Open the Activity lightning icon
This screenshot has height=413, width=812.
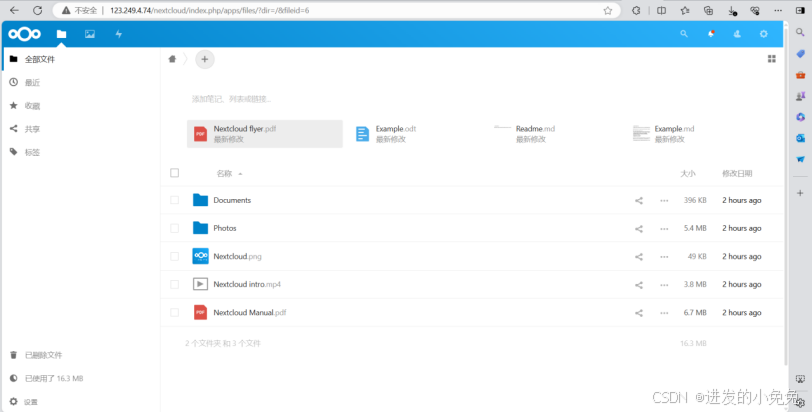click(119, 34)
